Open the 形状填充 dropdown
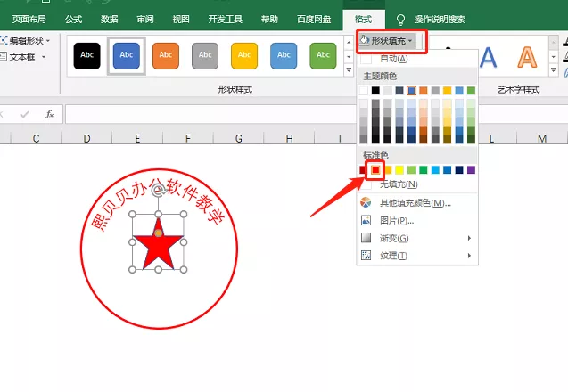Screen dimensions: 568x392 tap(387, 41)
